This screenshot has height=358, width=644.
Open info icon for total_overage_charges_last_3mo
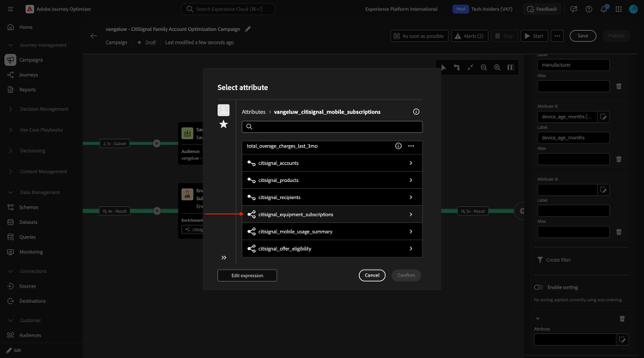[x=398, y=146]
